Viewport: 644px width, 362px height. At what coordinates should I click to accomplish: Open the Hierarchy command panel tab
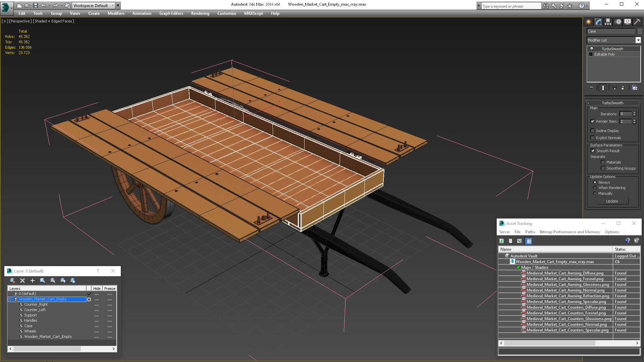[608, 22]
